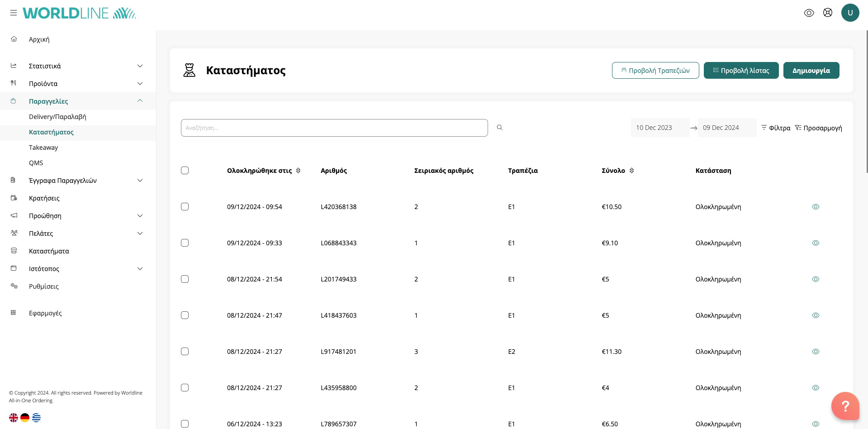Viewport: 868px width, 429px height.
Task: Check the box for order L917481201
Action: (x=185, y=352)
